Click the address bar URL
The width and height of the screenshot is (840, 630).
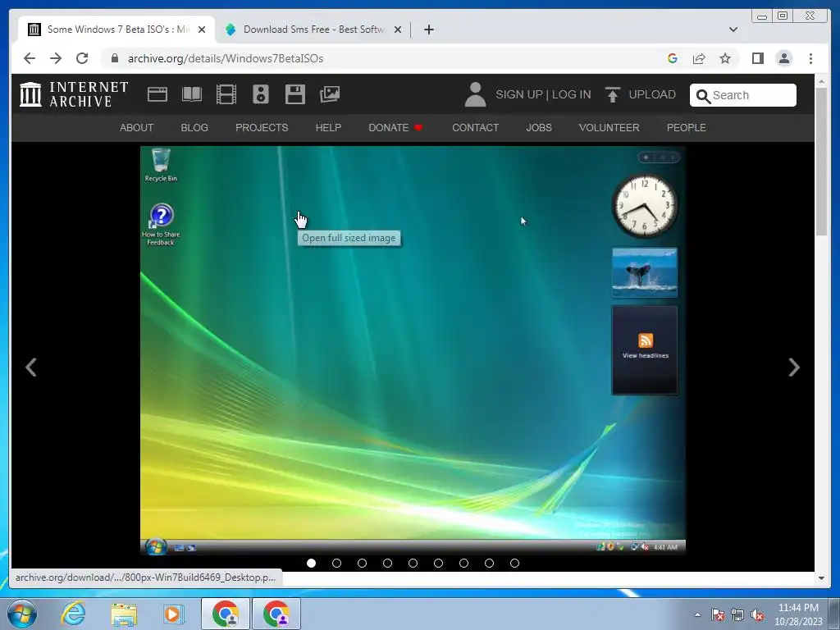point(226,58)
